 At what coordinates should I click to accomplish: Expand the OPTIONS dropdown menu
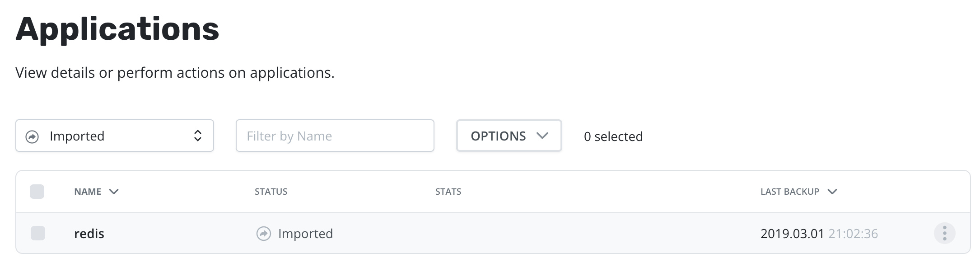[x=509, y=136]
